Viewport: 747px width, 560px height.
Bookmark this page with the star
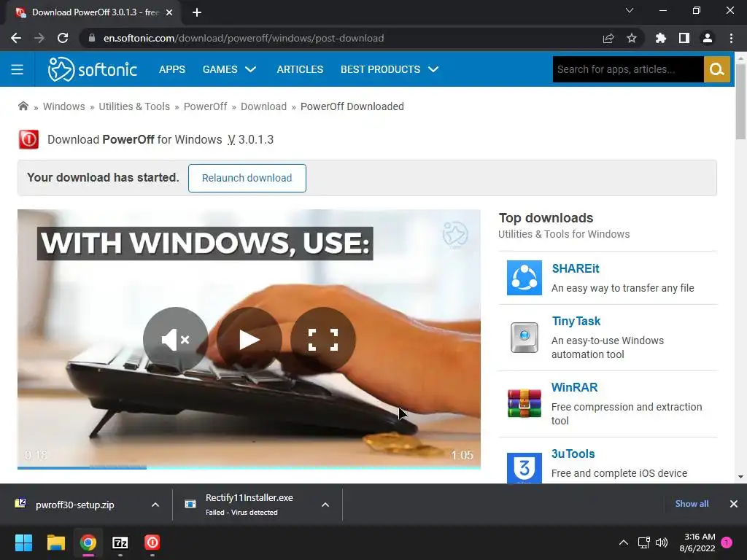pyautogui.click(x=632, y=38)
